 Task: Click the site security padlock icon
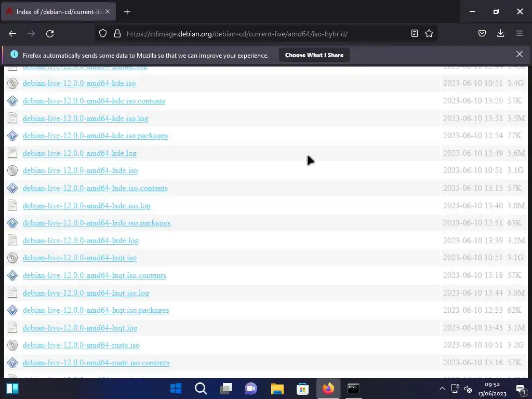(117, 34)
